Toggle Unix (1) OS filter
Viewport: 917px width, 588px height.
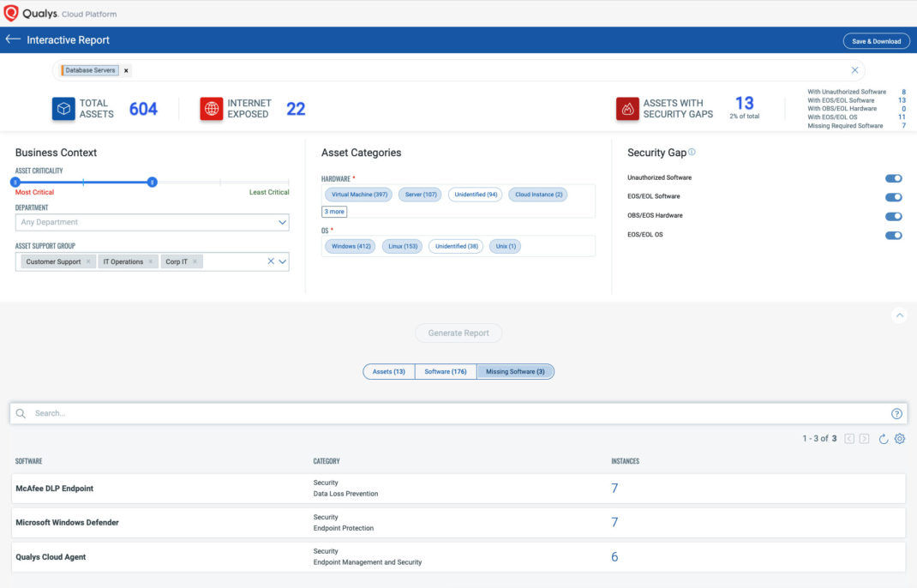click(x=506, y=246)
